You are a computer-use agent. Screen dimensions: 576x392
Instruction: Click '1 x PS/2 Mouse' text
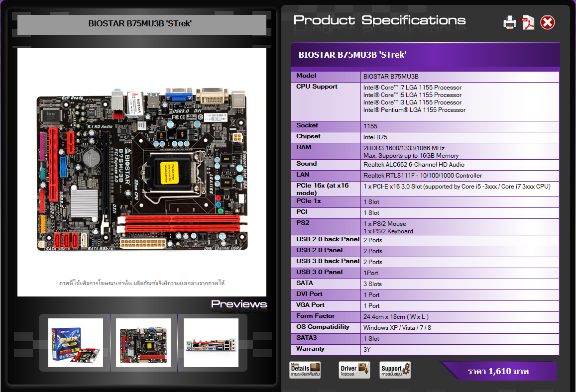click(385, 224)
